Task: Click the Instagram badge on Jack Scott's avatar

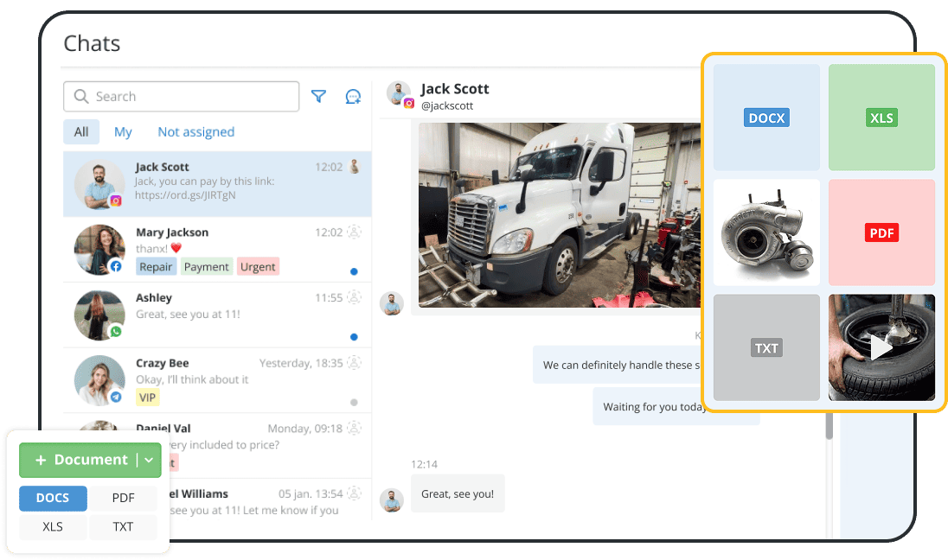Action: coord(116,201)
